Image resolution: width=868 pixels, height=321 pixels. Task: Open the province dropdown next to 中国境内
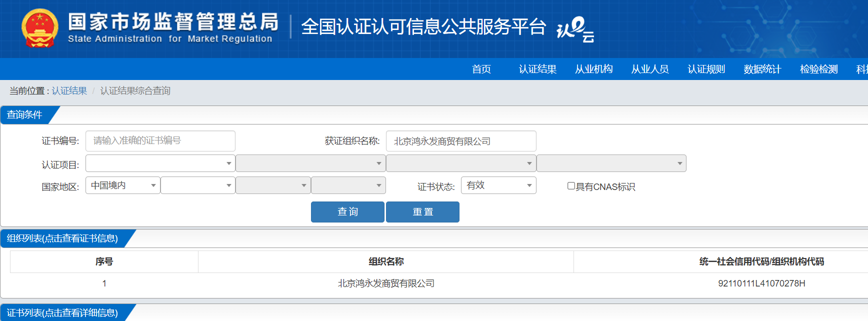point(198,185)
